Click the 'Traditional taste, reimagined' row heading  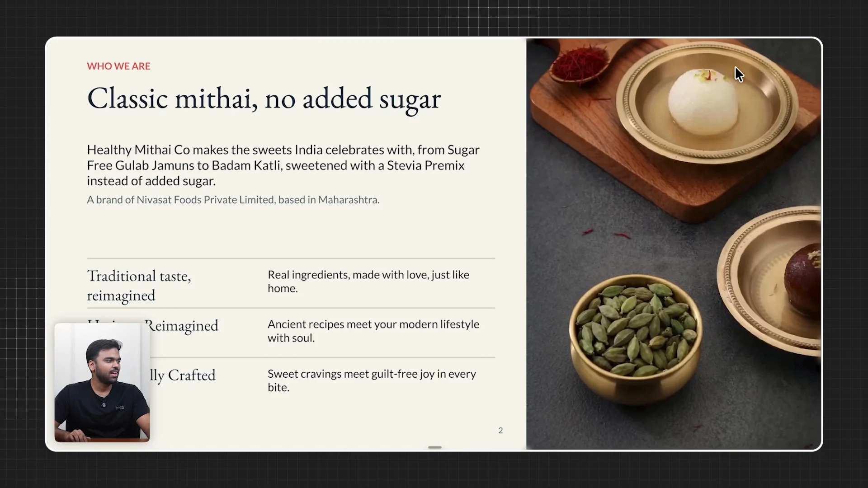tap(139, 285)
